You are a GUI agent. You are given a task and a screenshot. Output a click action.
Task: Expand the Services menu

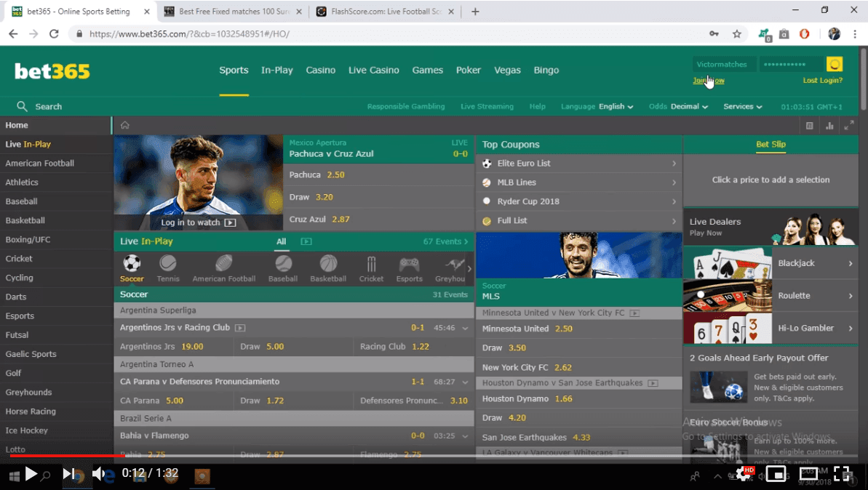pyautogui.click(x=741, y=106)
